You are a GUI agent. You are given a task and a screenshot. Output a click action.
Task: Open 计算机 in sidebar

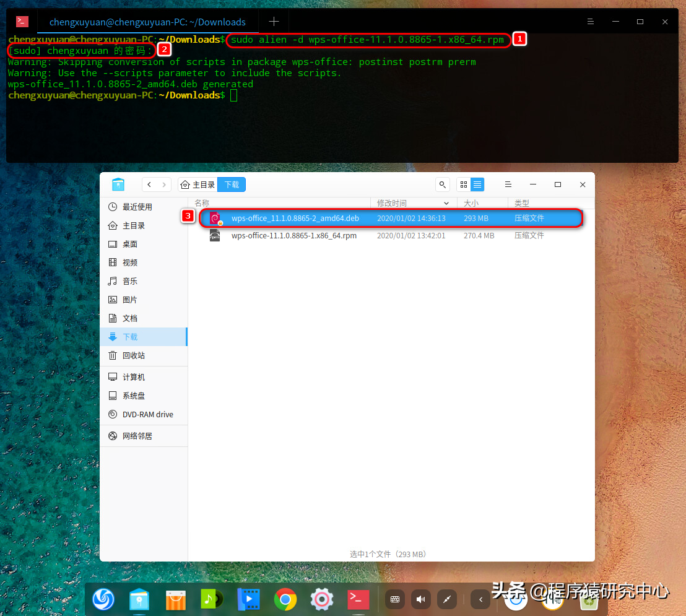tap(144, 377)
